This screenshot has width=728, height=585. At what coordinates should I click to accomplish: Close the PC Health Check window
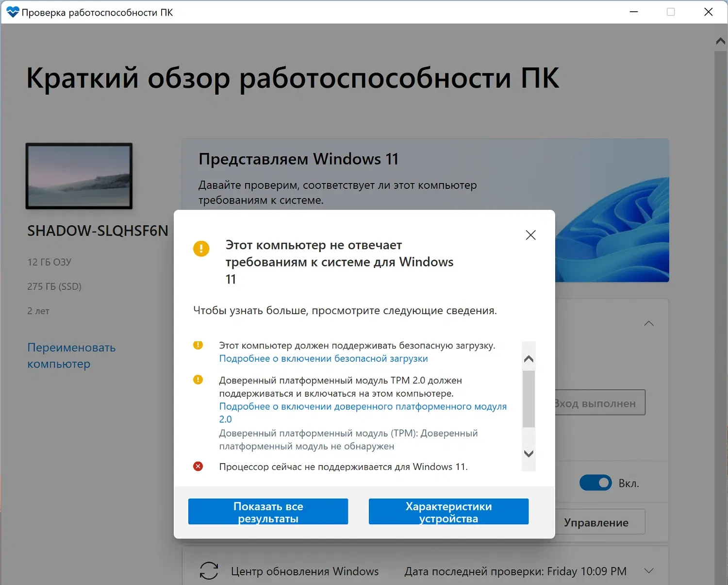point(709,12)
